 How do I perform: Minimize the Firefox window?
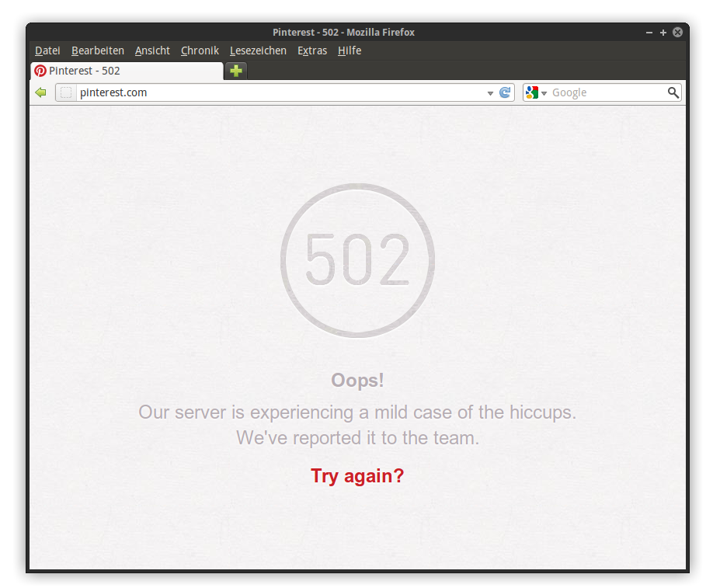[x=649, y=33]
